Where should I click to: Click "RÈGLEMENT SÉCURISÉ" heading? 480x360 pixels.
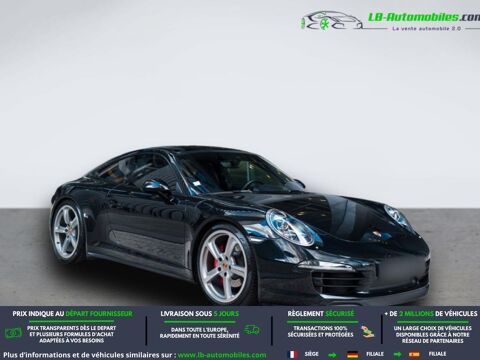pyautogui.click(x=321, y=314)
